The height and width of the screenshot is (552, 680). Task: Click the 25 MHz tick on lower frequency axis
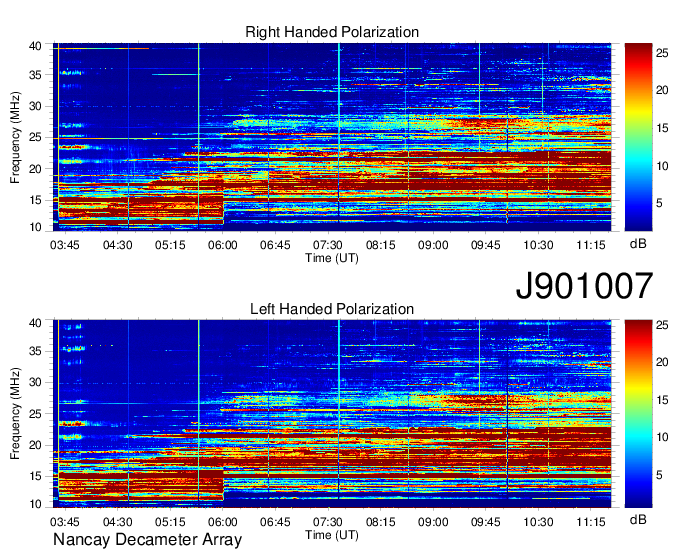click(36, 414)
